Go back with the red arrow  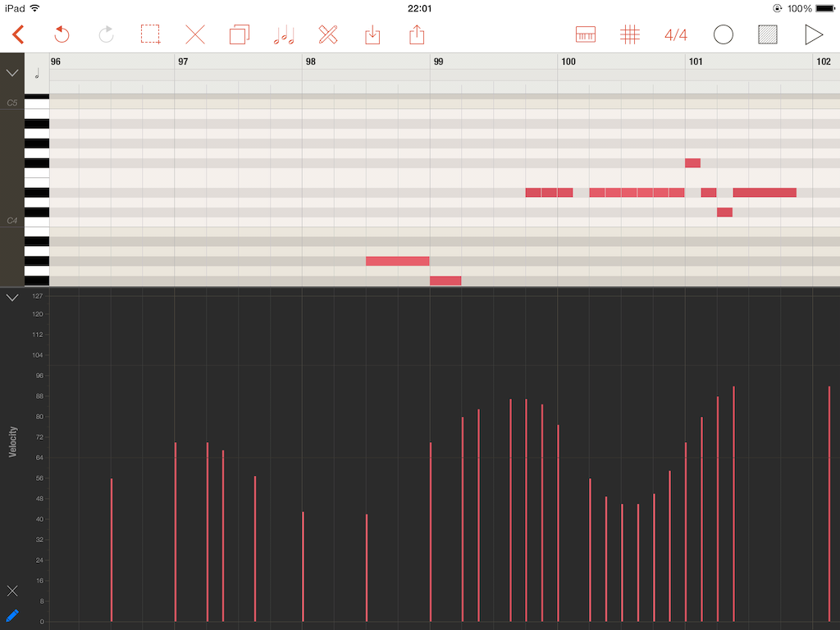(x=18, y=34)
